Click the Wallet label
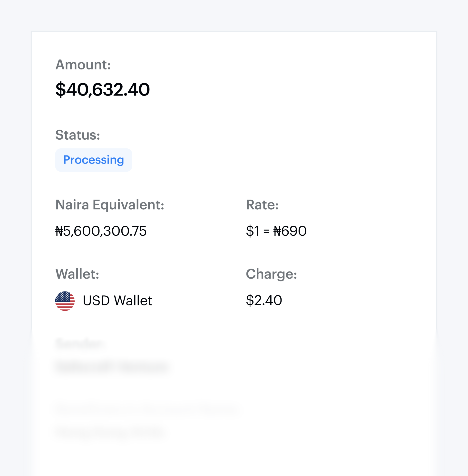The image size is (468, 476). [77, 274]
